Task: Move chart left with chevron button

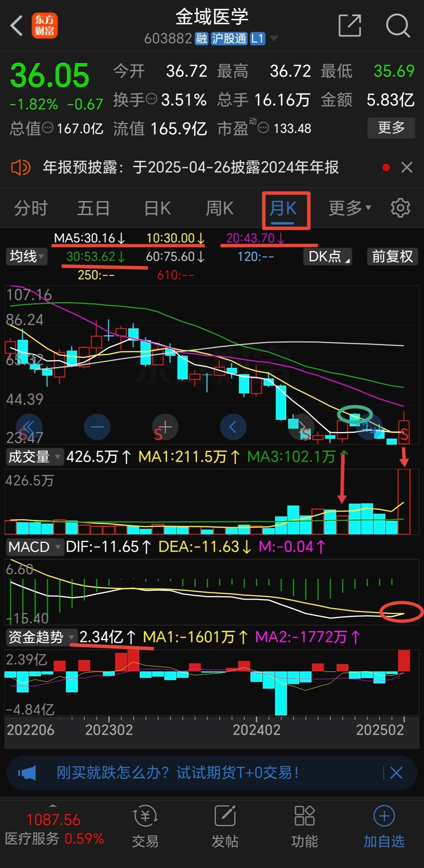Action: pyautogui.click(x=233, y=427)
